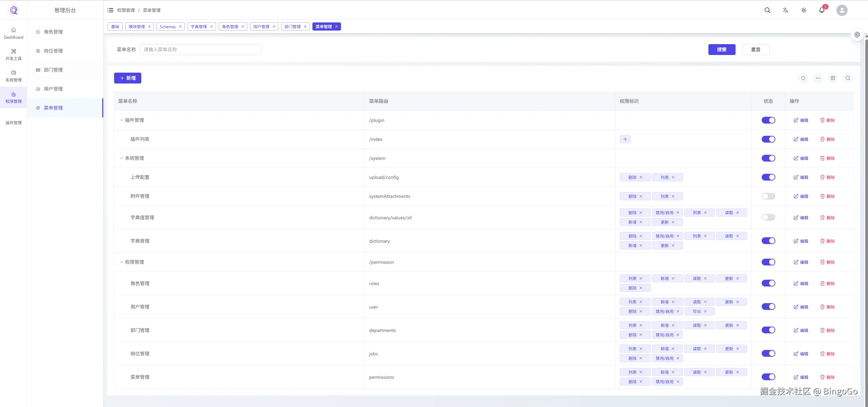Enable the 附件管理 status switch
Viewport: 868px width, 407px height.
point(768,196)
